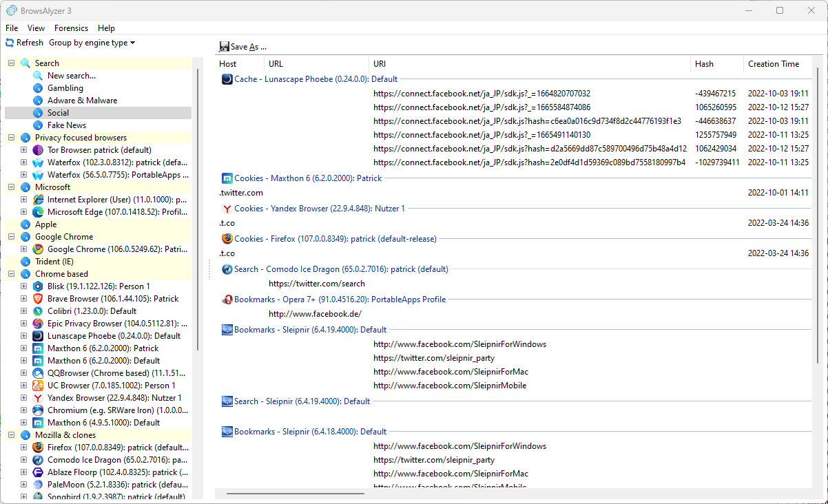The image size is (828, 504).
Task: Collapse the Mozilla & clones group
Action: point(11,435)
